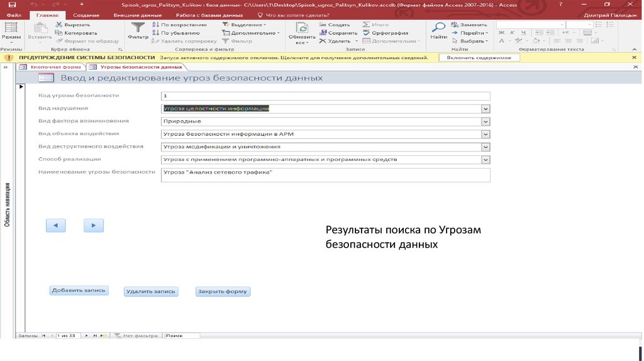
Task: Go to last record in navigation bar
Action: point(94,336)
